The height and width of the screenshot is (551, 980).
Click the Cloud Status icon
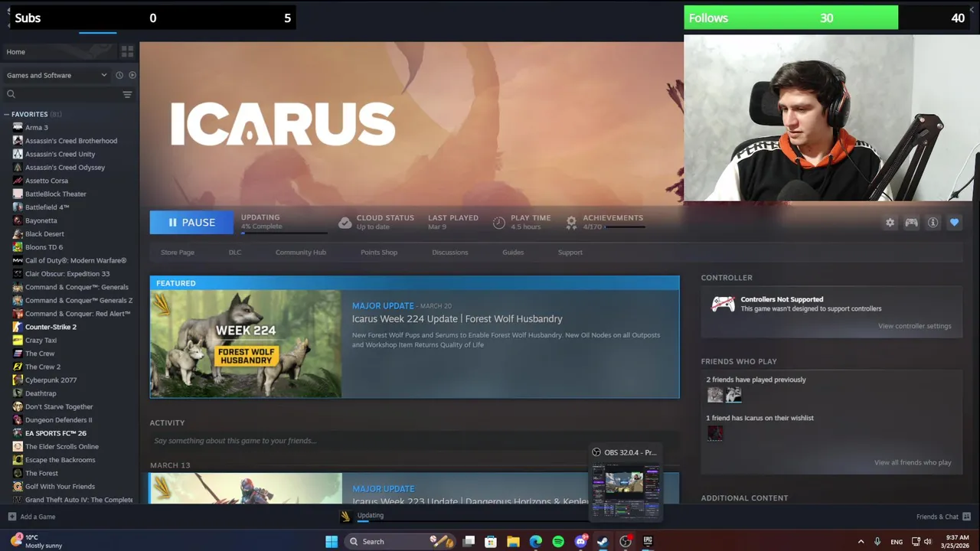click(345, 222)
